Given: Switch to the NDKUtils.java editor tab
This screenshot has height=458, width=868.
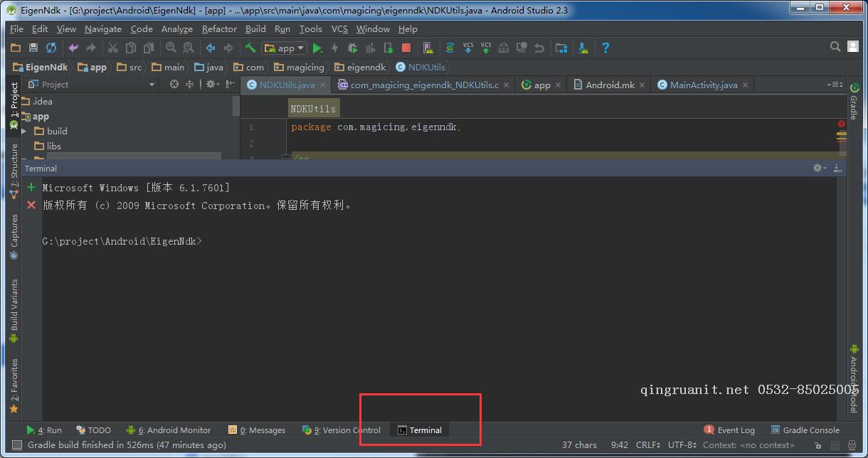Looking at the screenshot, I should tap(287, 85).
